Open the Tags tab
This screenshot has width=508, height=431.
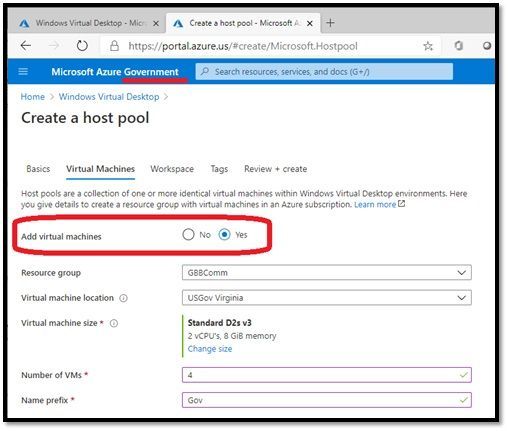pyautogui.click(x=219, y=169)
